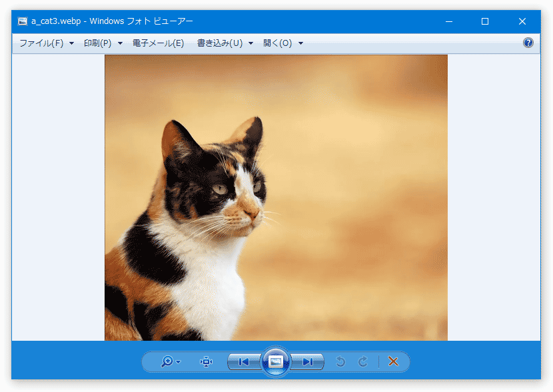Maximize the photo viewer window
Screen dimensions: 553x392
(485, 21)
